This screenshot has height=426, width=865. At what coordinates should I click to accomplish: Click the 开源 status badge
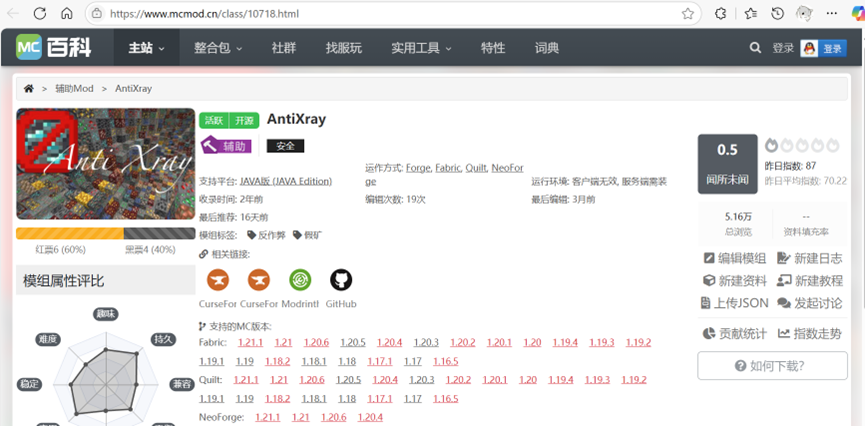click(x=244, y=120)
